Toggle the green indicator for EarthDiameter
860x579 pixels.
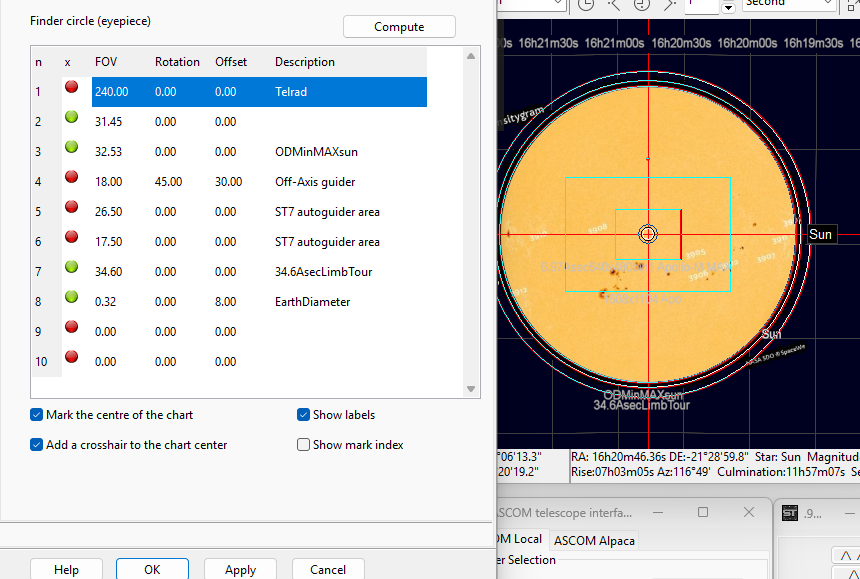pos(71,297)
